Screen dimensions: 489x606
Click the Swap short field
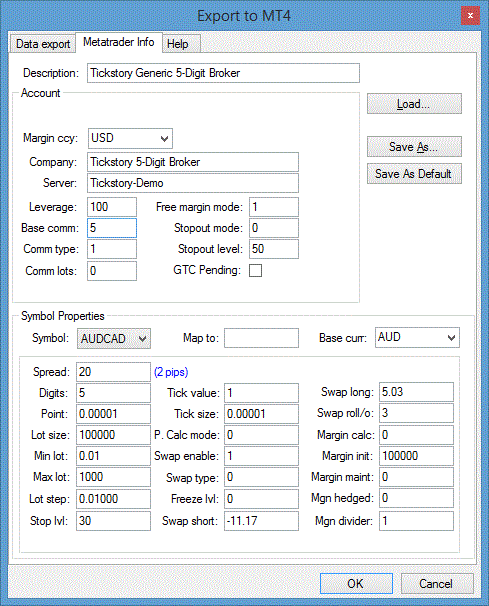(261, 521)
